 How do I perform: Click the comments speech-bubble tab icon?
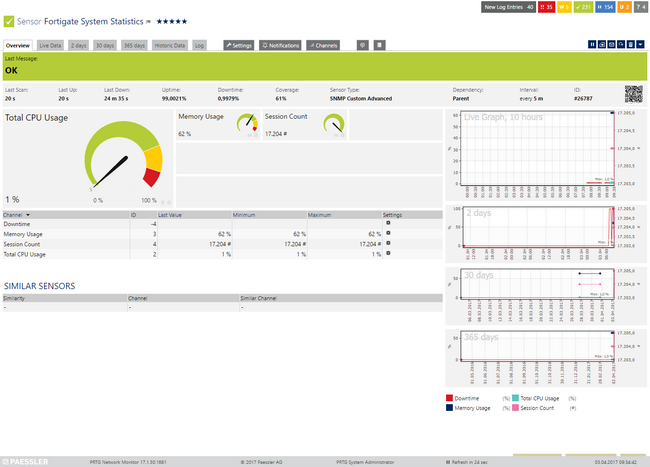pyautogui.click(x=363, y=45)
